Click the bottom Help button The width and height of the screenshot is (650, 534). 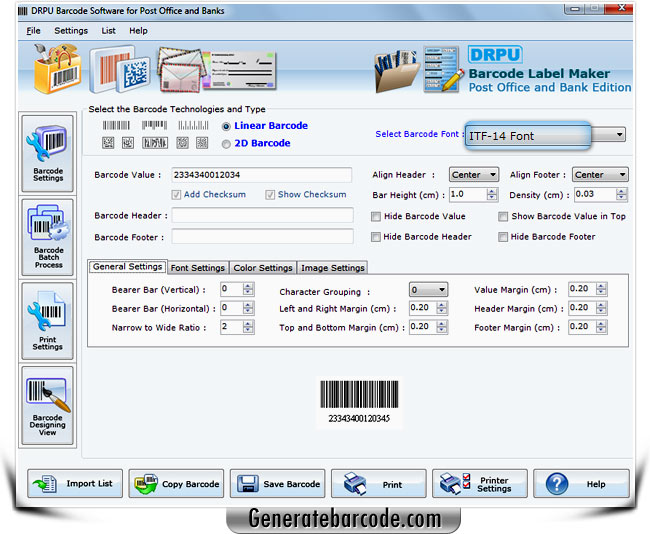pyautogui.click(x=581, y=484)
